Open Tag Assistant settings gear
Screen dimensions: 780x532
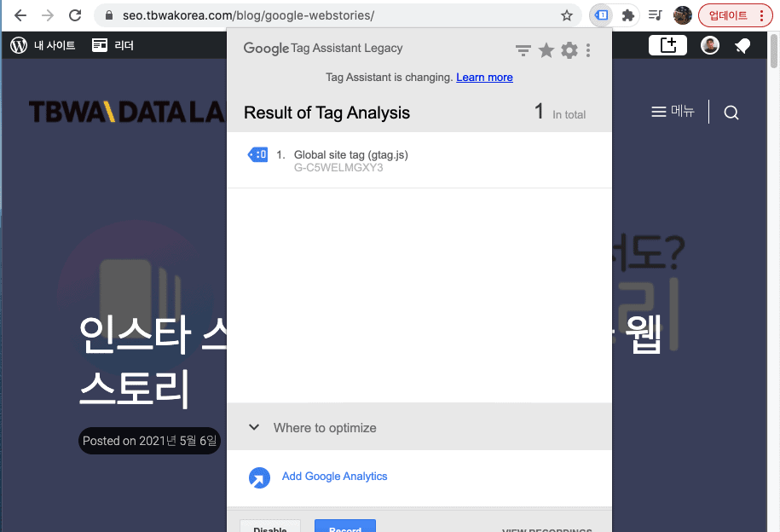click(x=569, y=50)
